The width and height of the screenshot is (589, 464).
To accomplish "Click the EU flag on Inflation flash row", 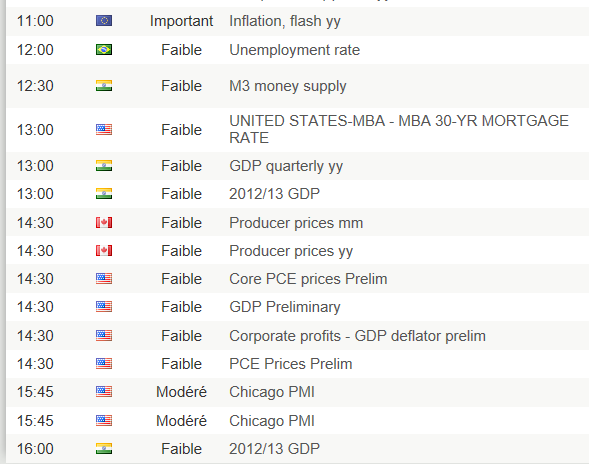I will point(104,20).
